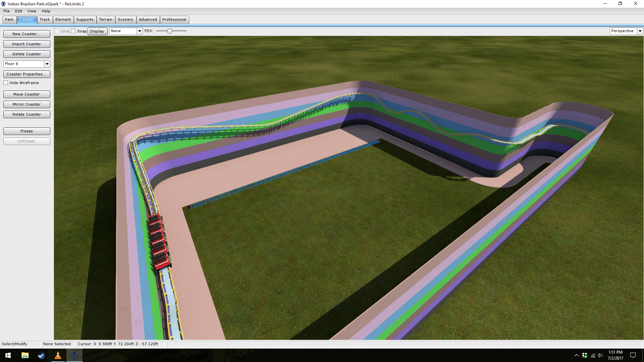Screen dimensions: 644x362
Task: Expand the Floor 6 coaster dropdown
Action: click(x=47, y=64)
